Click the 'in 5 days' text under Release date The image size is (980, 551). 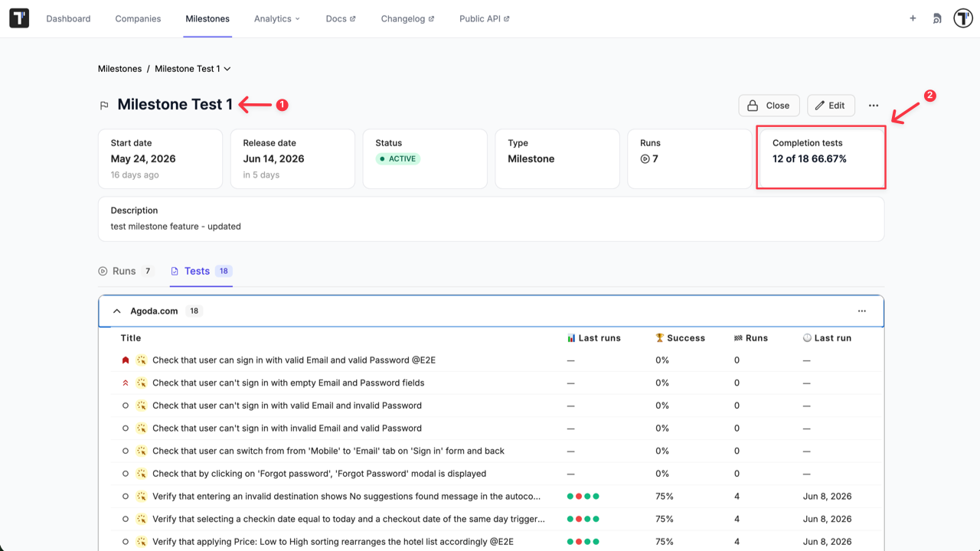click(x=261, y=175)
